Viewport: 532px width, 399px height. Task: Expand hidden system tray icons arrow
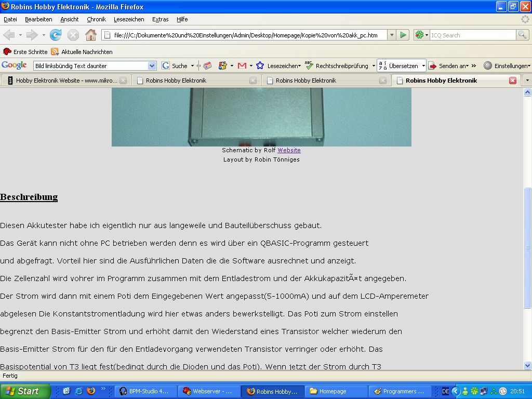[x=456, y=391]
